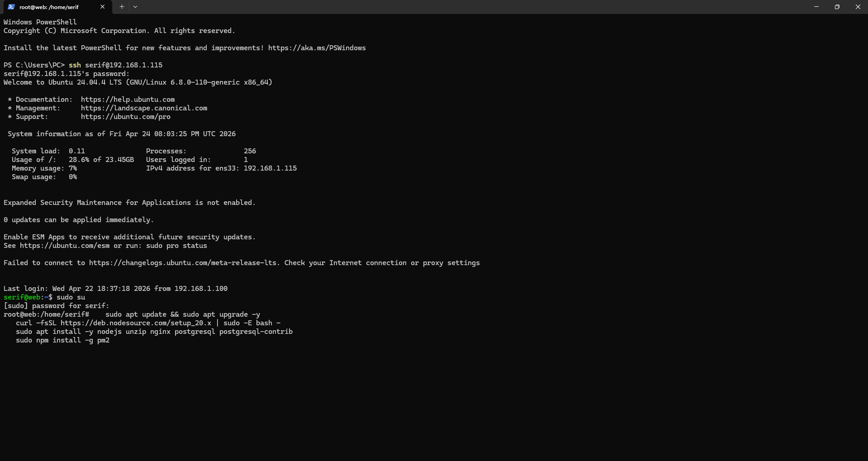Open a new terminal tab with the plus button
The height and width of the screenshot is (461, 868).
[x=122, y=7]
